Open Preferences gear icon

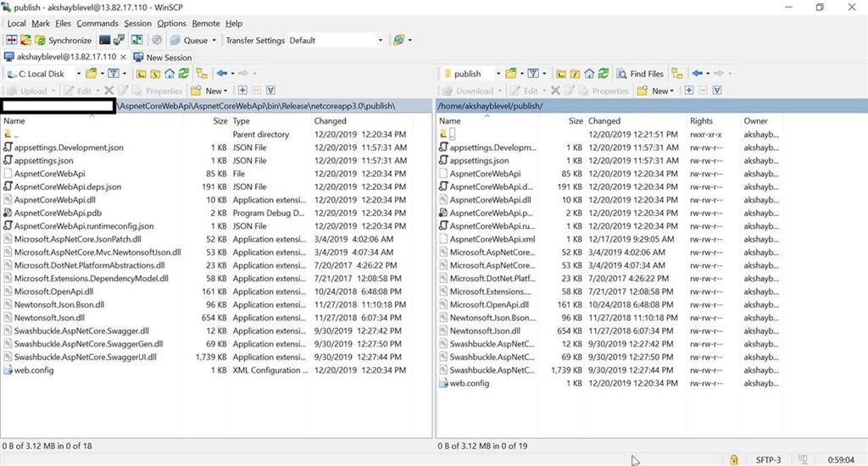pos(157,40)
